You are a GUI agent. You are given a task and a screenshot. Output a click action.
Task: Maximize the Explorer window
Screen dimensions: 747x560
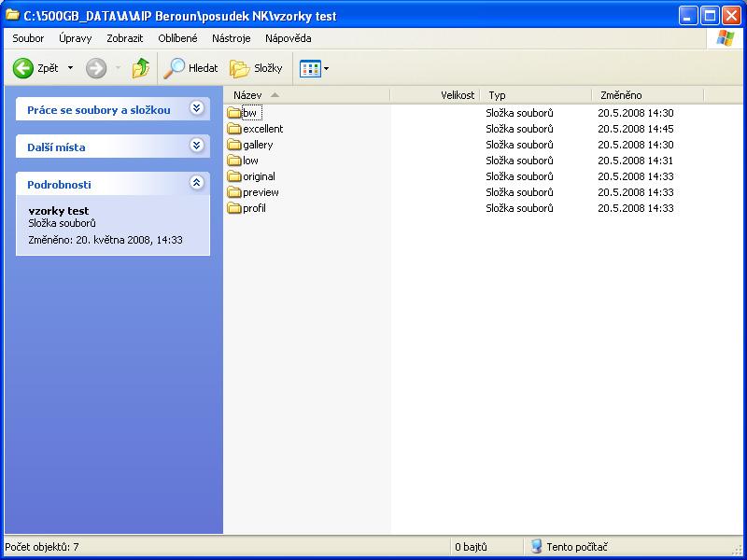(x=710, y=16)
